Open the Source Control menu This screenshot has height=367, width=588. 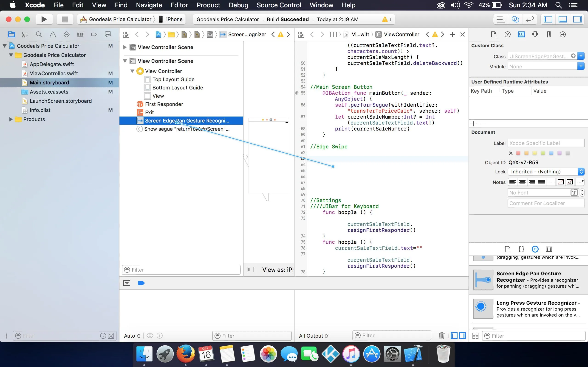pyautogui.click(x=279, y=5)
